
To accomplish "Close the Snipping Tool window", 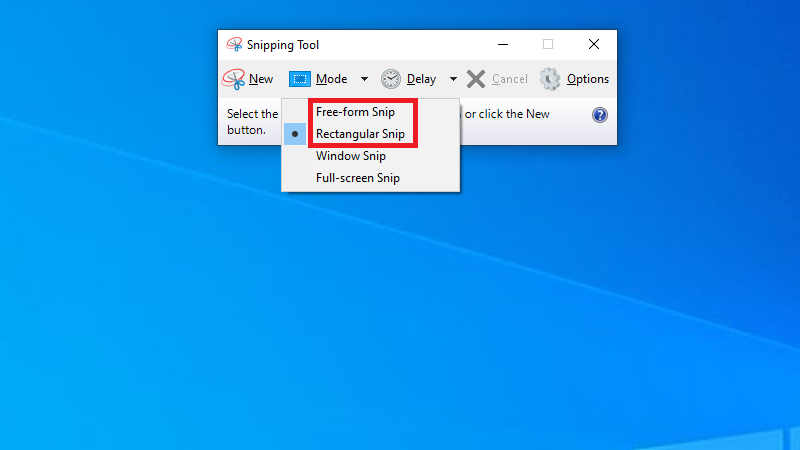I will pyautogui.click(x=594, y=45).
